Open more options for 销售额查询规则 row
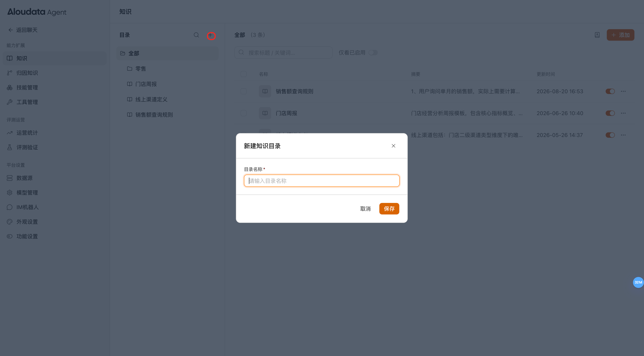Image resolution: width=644 pixels, height=356 pixels. click(623, 91)
